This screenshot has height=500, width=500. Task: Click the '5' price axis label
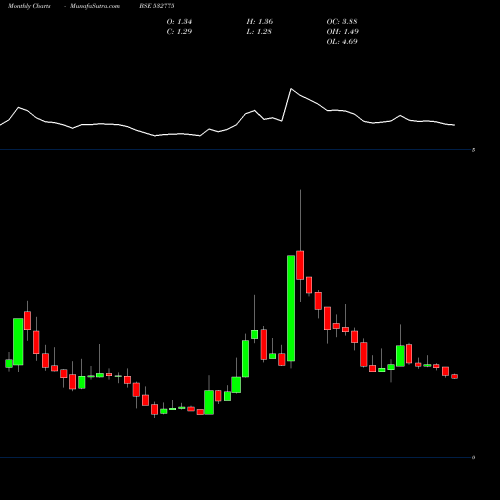coord(473,150)
